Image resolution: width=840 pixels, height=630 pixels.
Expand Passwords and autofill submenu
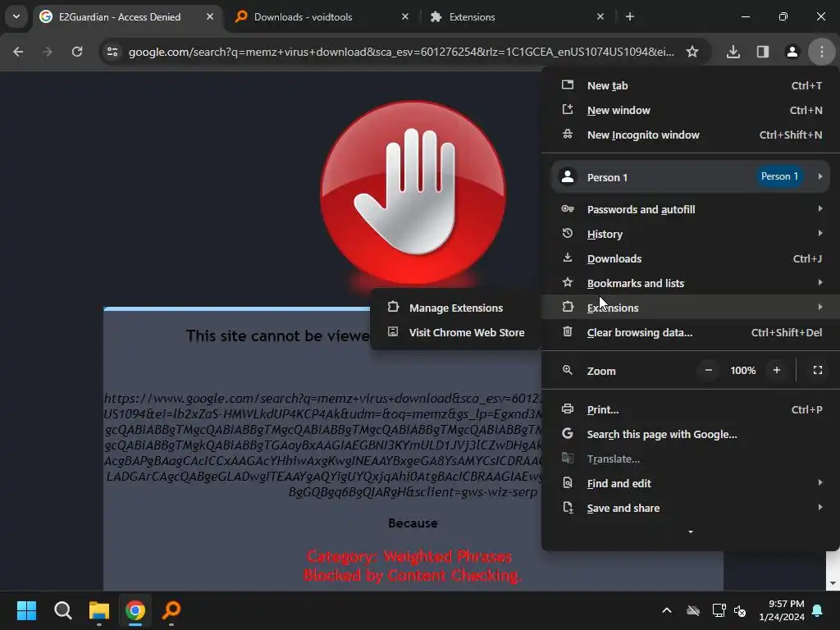tap(691, 209)
